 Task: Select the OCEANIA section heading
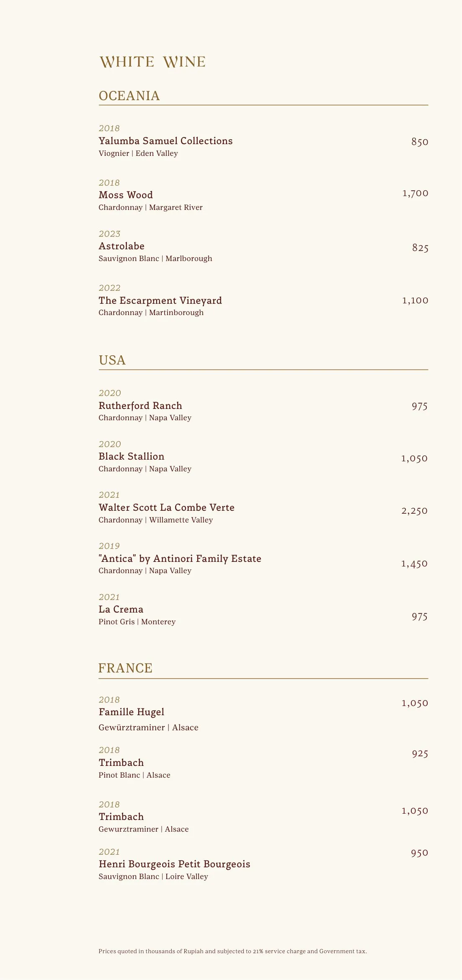[129, 96]
